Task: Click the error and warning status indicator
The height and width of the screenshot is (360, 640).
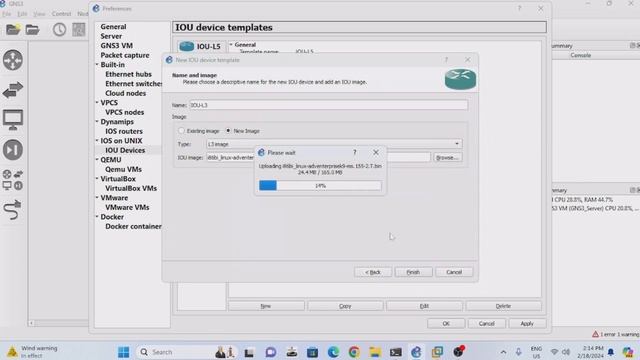Action: point(616,334)
